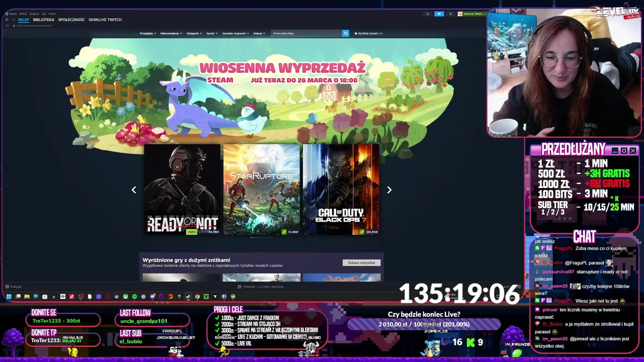Switch to the ISHINLIVE TWITCH tab
This screenshot has width=644, height=362.
point(105,20)
